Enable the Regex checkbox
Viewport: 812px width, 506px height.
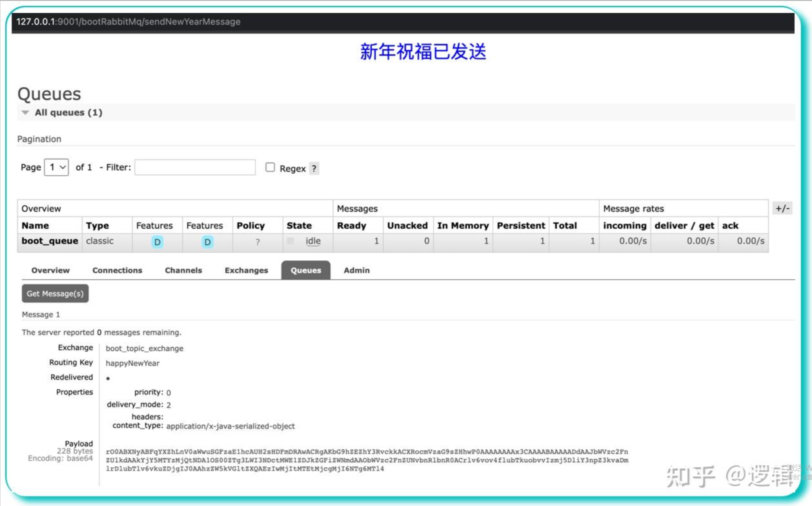pos(270,167)
